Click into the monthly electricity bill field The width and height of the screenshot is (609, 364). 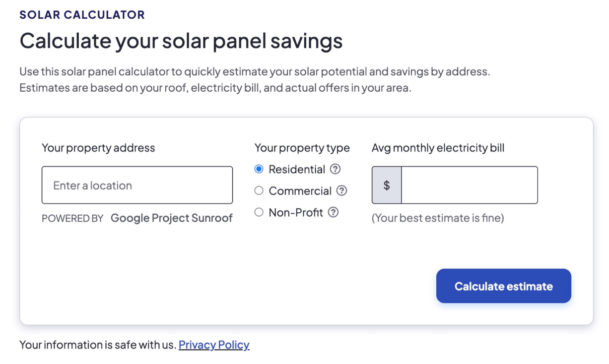[469, 185]
